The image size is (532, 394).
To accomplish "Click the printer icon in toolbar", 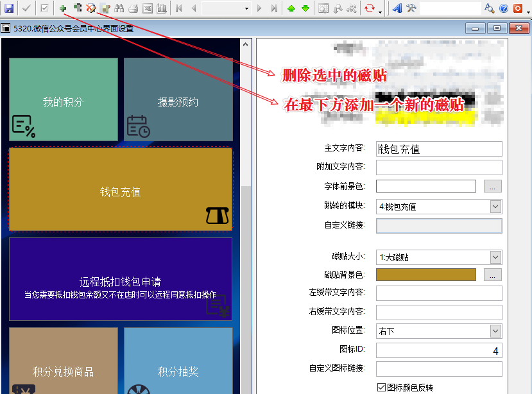I will click(x=133, y=8).
